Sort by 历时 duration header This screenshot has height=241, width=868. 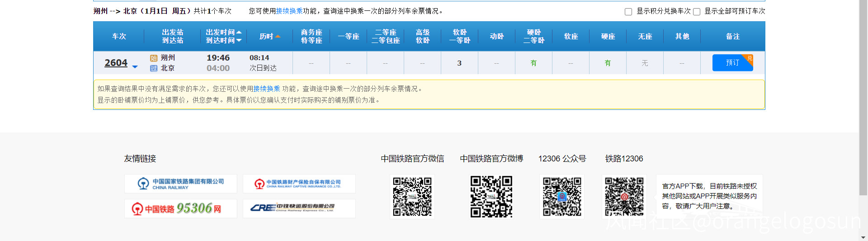tap(269, 36)
